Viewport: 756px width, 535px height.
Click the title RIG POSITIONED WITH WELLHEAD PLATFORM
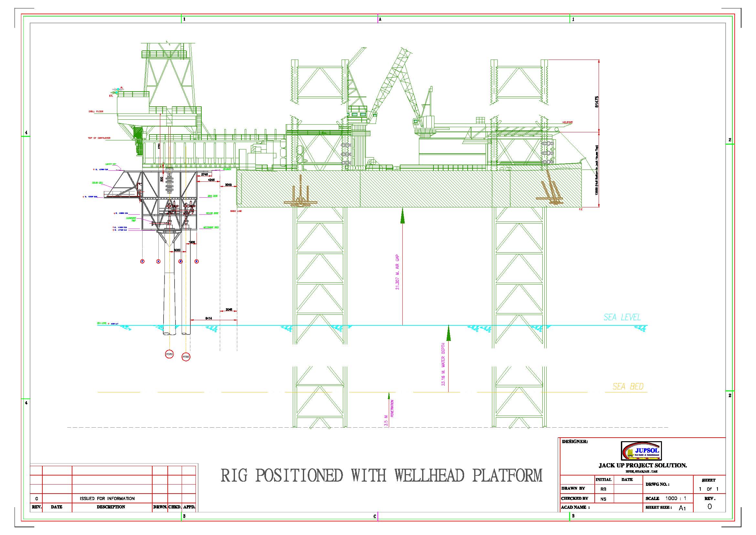(x=381, y=475)
